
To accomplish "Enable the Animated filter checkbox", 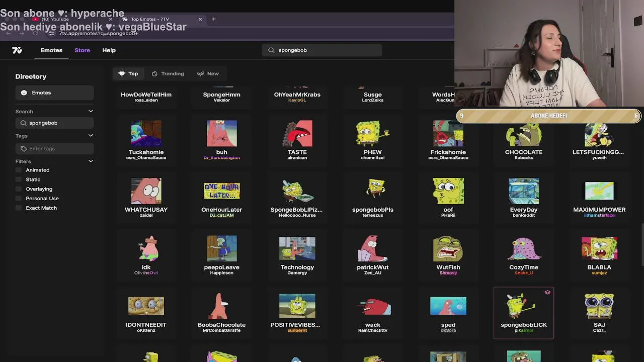I will (x=19, y=170).
